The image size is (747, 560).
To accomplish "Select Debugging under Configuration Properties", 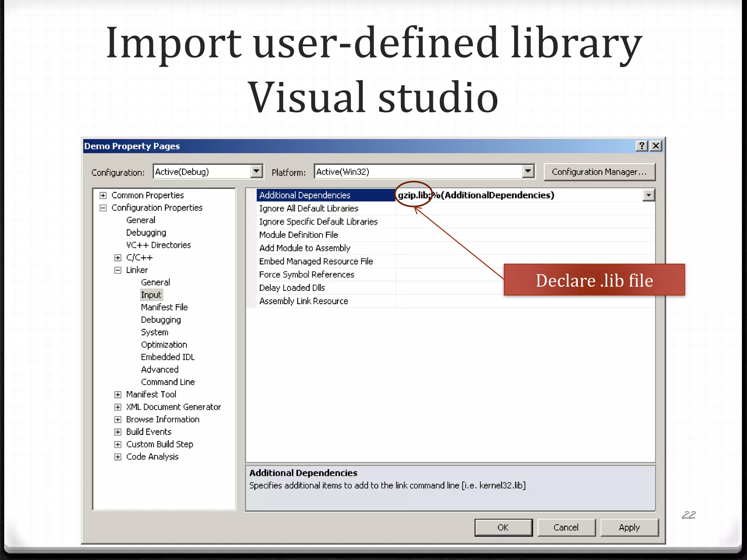I will pyautogui.click(x=146, y=233).
